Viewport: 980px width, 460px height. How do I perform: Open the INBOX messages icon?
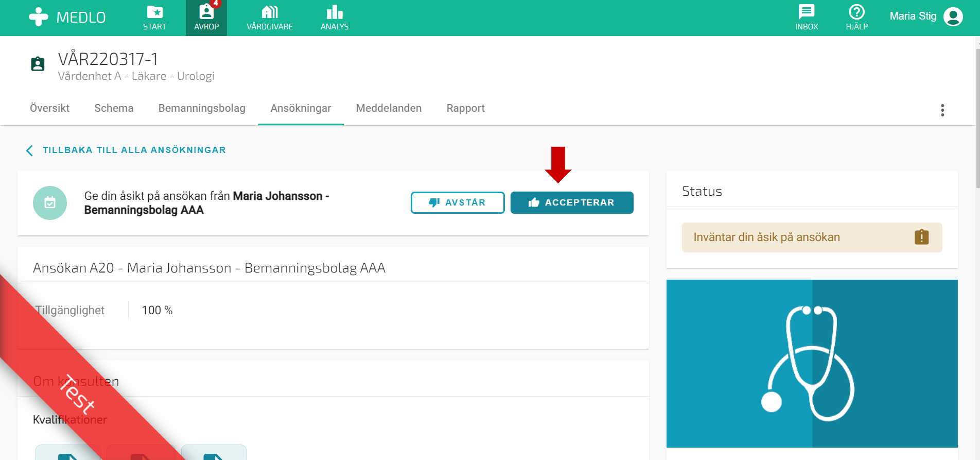point(807,18)
